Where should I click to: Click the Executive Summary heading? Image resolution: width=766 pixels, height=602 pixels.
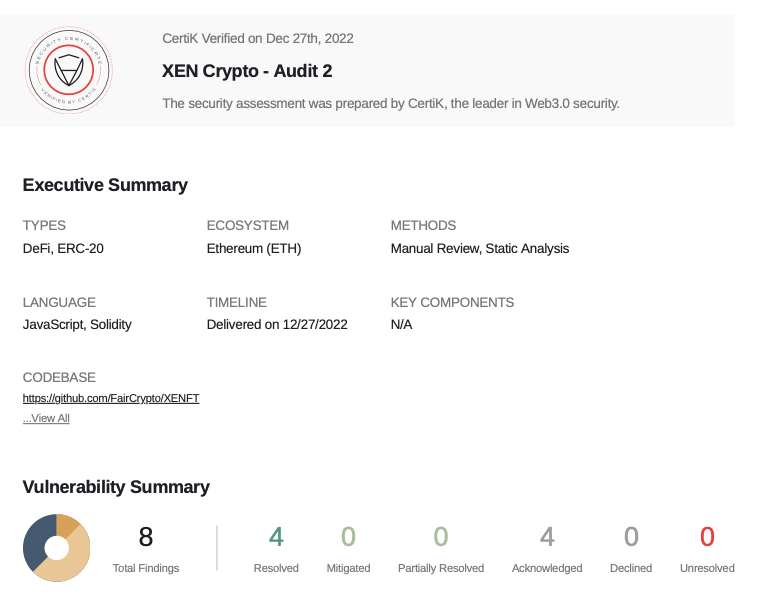[x=105, y=185]
